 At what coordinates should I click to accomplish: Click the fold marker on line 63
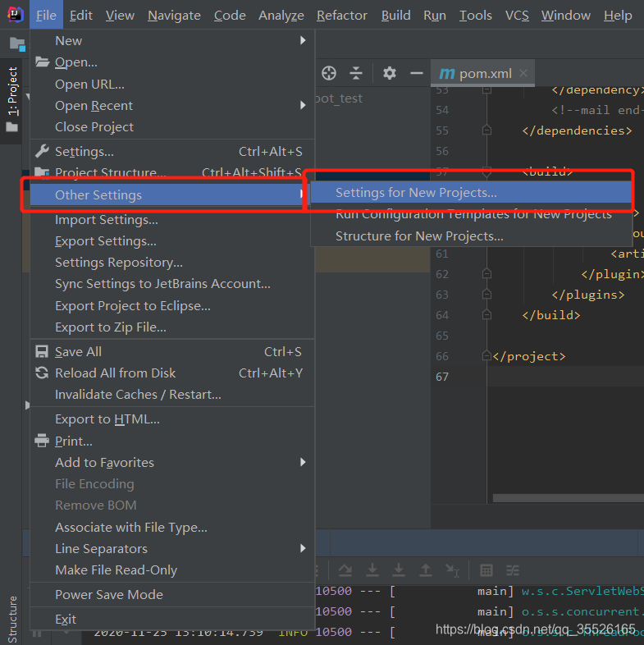[487, 295]
